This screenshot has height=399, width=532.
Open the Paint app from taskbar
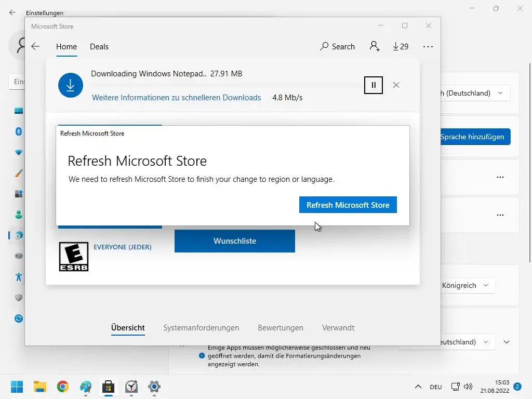(86, 387)
